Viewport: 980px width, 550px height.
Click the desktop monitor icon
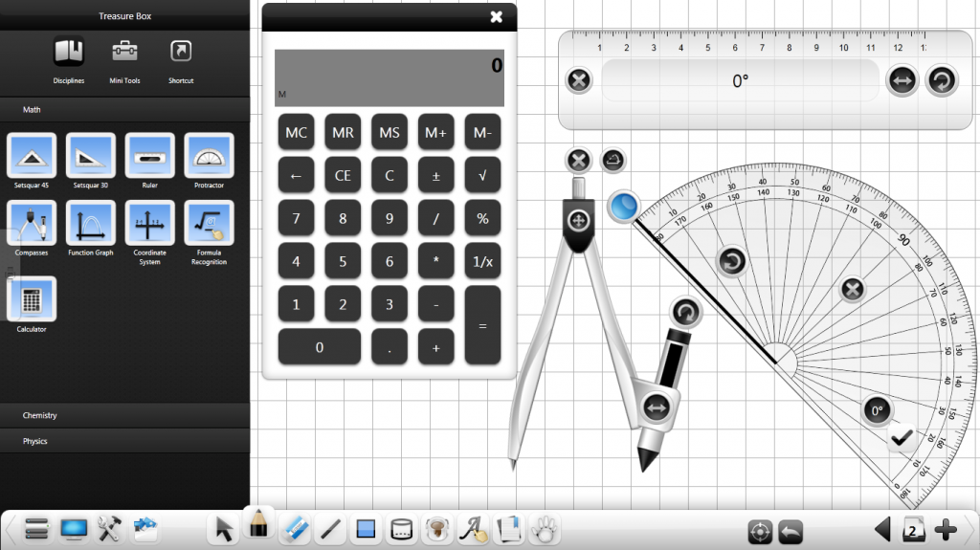click(x=74, y=529)
